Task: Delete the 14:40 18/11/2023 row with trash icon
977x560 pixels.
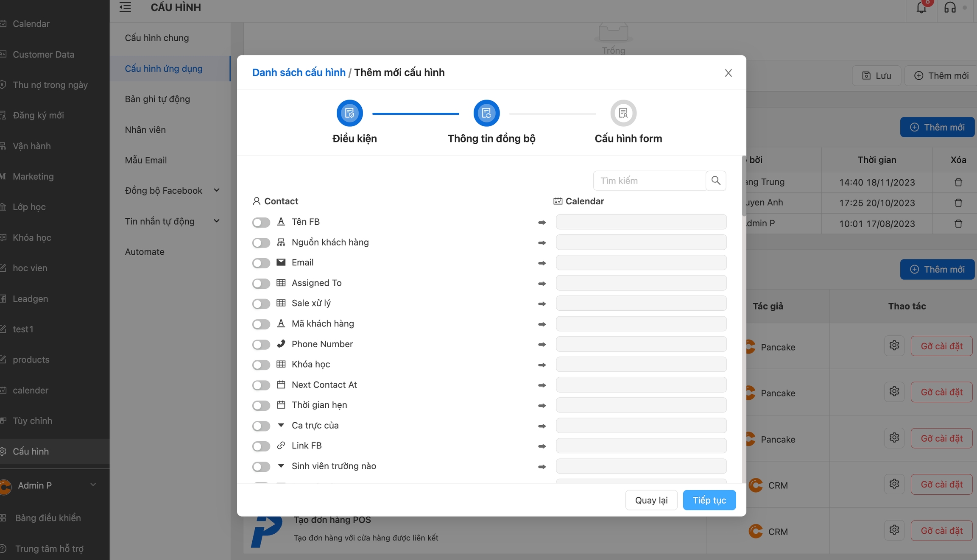Action: [958, 182]
